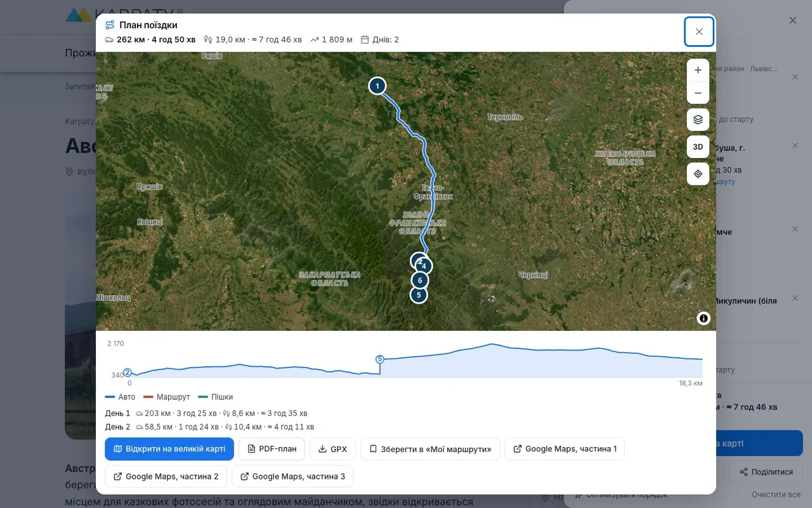Click the Авто legend entry
Viewport: 812px width, 508px height.
(x=121, y=397)
